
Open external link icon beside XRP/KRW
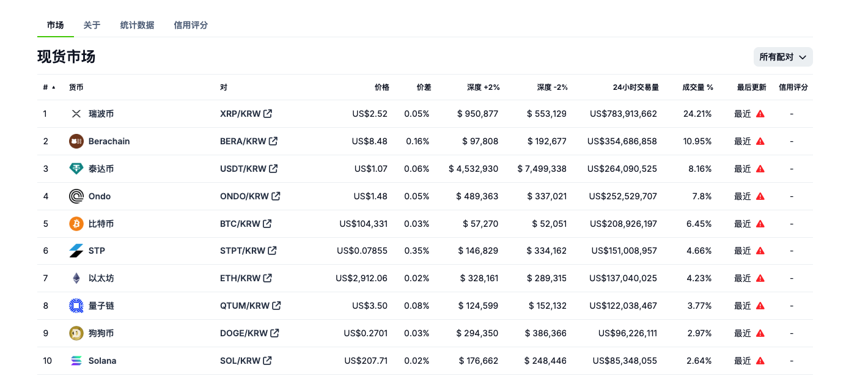tap(268, 114)
